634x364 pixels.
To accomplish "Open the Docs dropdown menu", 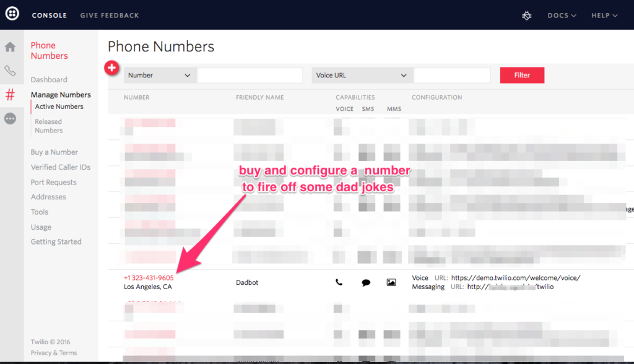I will pos(562,15).
